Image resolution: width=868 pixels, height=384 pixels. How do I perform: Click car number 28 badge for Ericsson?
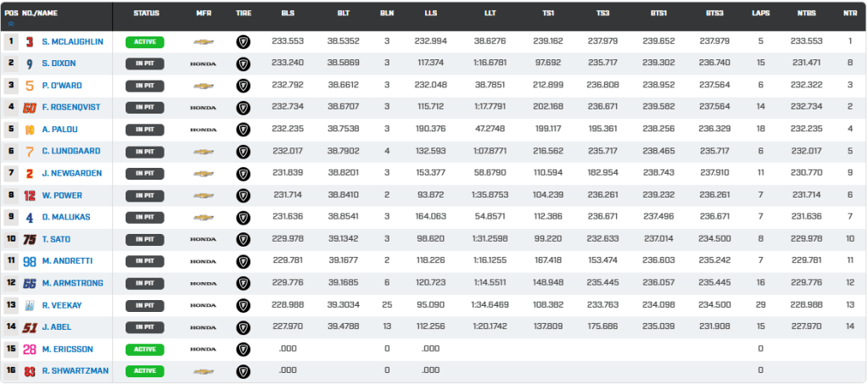coord(30,349)
